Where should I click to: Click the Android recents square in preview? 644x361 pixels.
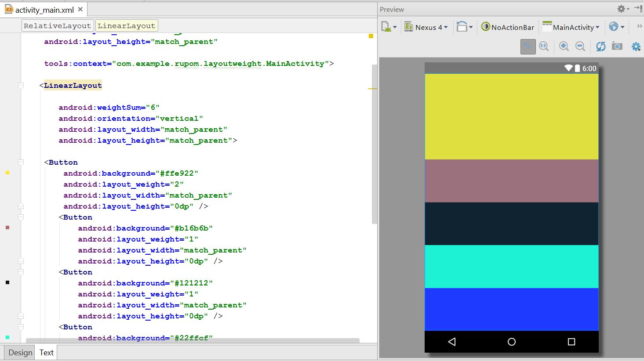pos(571,342)
